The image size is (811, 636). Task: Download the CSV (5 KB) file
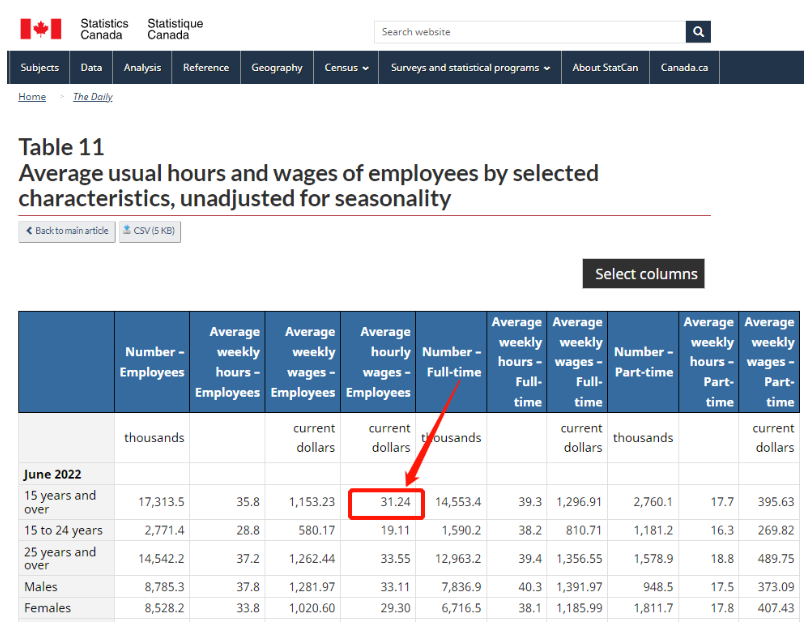(x=149, y=231)
